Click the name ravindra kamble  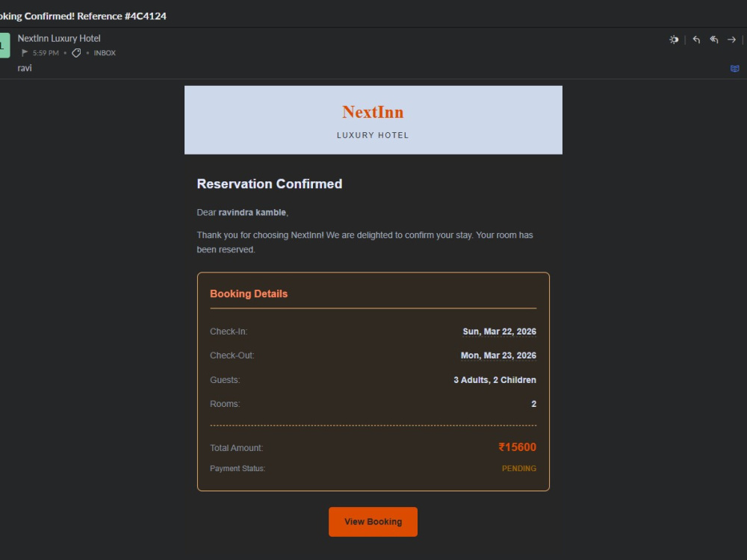(x=252, y=212)
